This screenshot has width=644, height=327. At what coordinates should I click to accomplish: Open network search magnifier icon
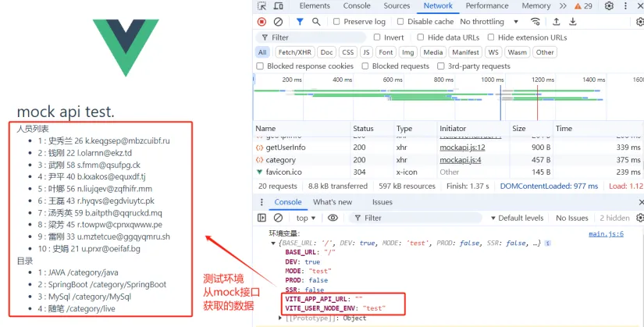click(316, 22)
